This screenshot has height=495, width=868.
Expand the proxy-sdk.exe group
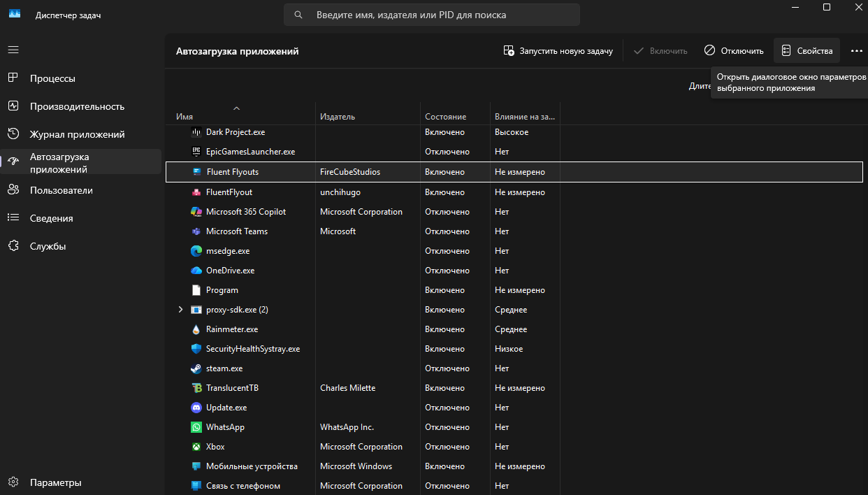180,310
